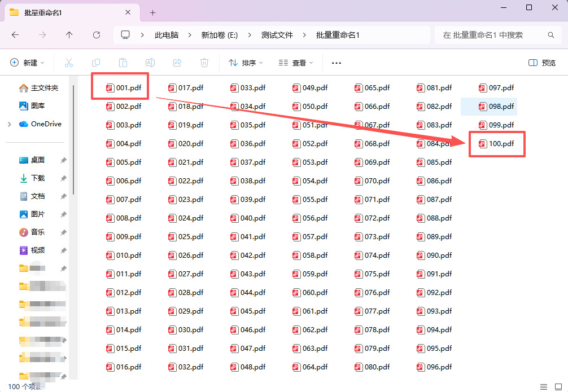Select file 049.pdf

point(310,87)
